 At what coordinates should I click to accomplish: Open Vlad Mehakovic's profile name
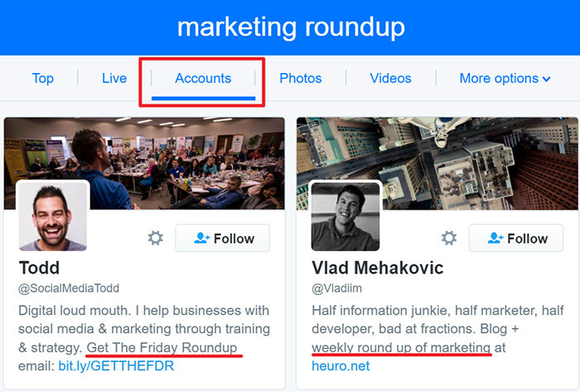click(378, 269)
